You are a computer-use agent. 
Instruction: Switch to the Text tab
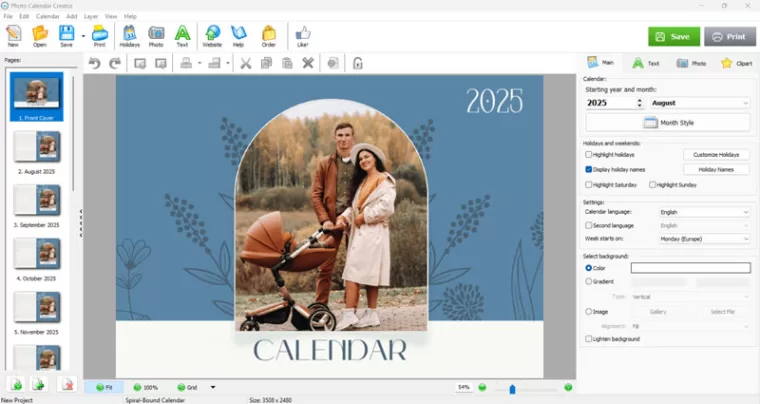tap(646, 63)
